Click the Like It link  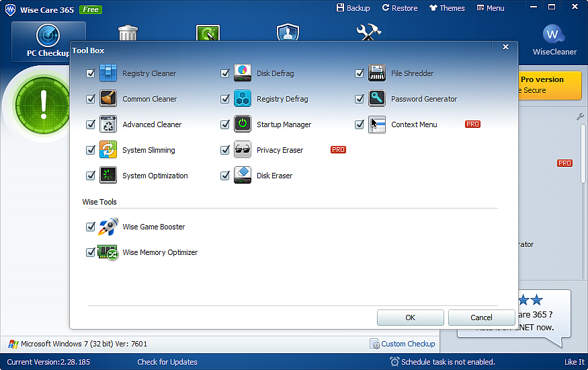(x=574, y=362)
